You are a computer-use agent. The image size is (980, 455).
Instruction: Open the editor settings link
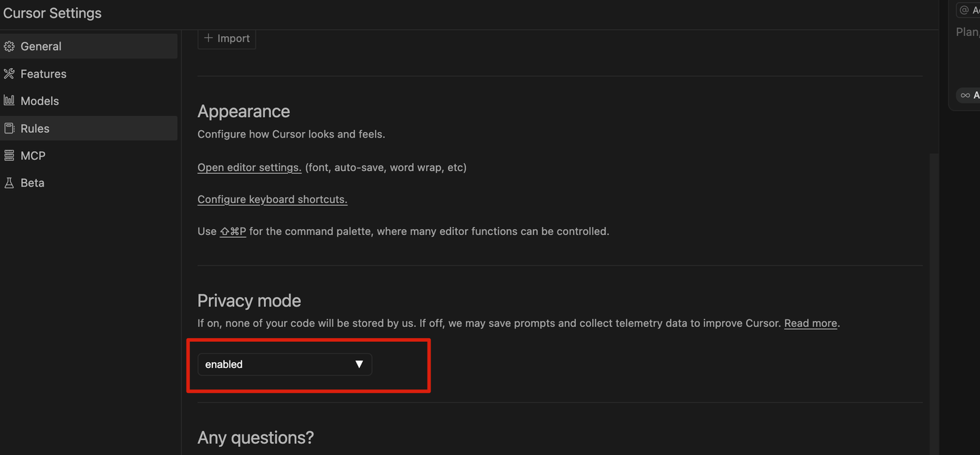pos(249,168)
